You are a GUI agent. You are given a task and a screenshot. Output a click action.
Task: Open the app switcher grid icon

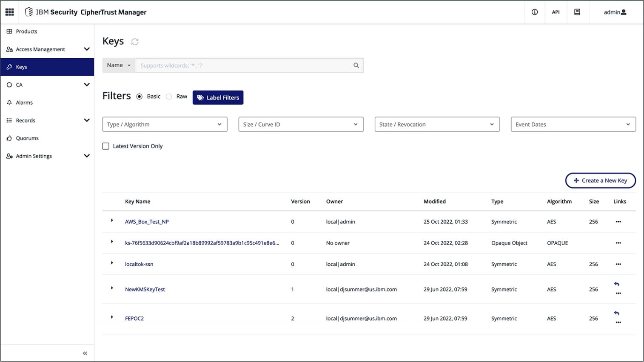pyautogui.click(x=9, y=12)
